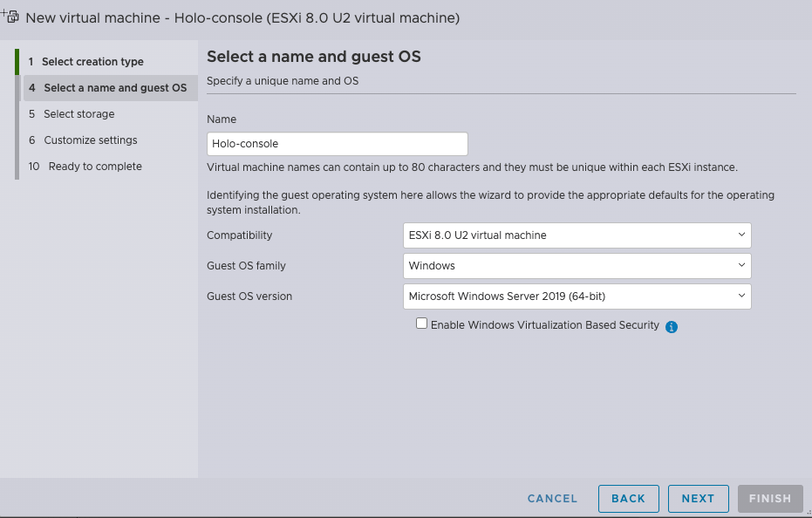This screenshot has width=812, height=518.
Task: Open the Compatibility dropdown
Action: click(577, 235)
